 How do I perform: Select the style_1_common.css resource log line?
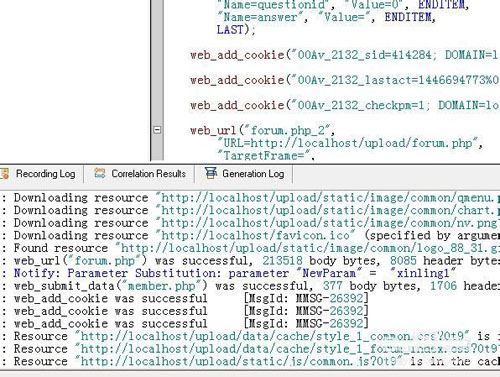pos(250,336)
